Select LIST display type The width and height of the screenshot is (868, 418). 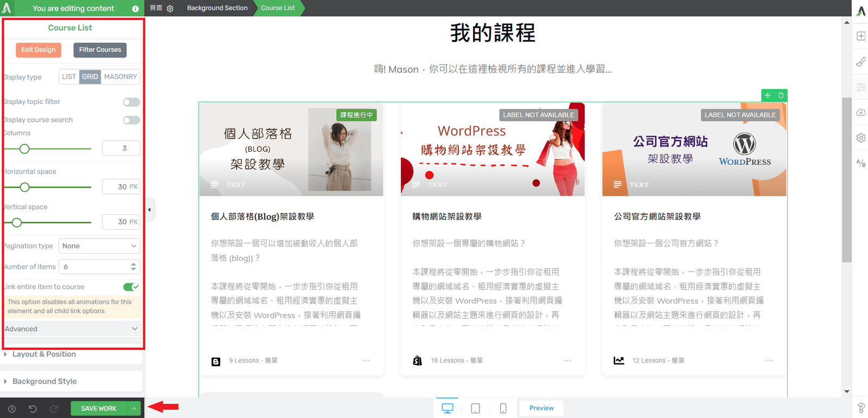[69, 77]
